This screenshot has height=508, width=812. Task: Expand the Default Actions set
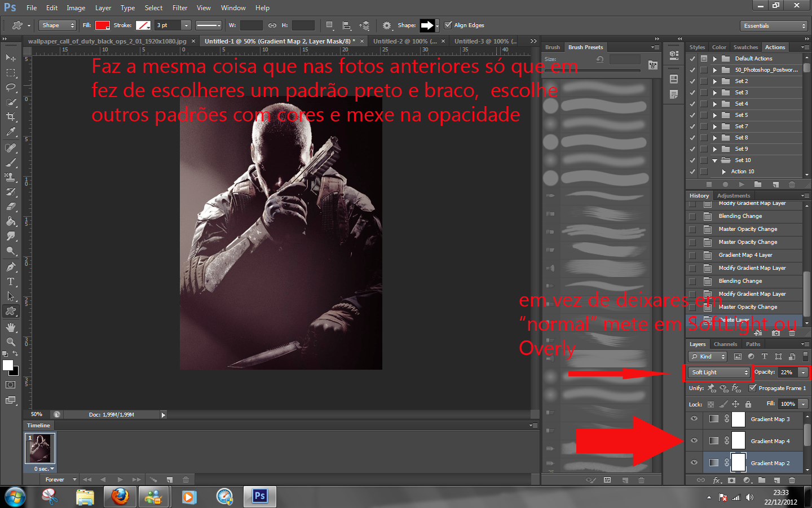point(714,59)
